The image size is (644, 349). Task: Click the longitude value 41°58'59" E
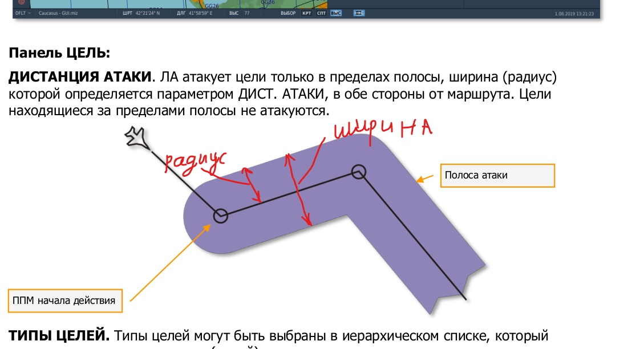(x=200, y=13)
